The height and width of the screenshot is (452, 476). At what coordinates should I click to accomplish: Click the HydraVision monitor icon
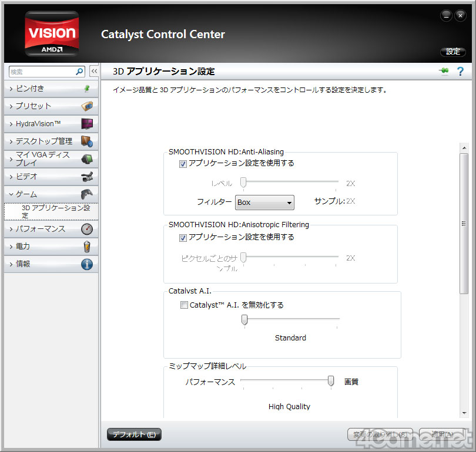click(x=87, y=124)
